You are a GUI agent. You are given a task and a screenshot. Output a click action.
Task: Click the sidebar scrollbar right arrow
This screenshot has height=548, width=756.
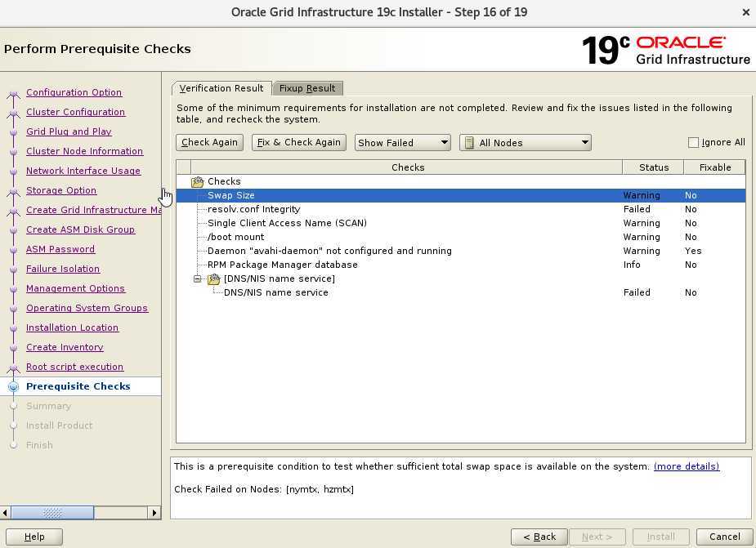click(x=154, y=513)
